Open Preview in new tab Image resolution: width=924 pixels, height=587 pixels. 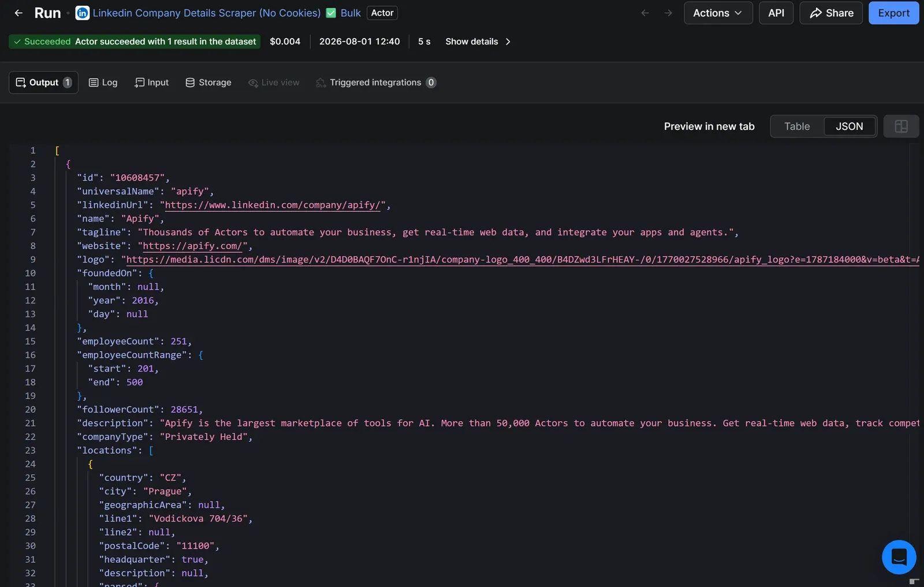pos(709,126)
